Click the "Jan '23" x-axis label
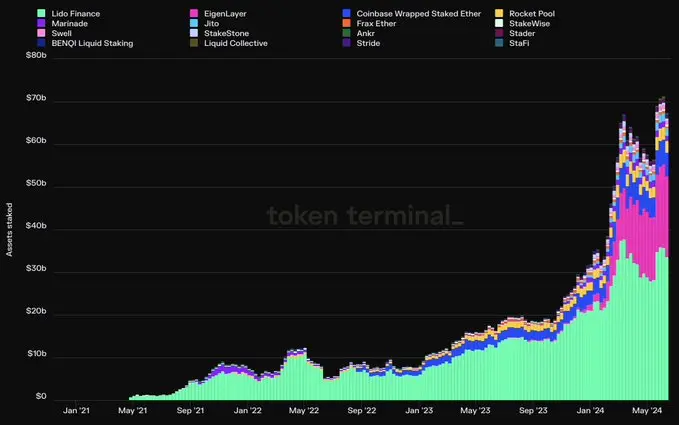 pyautogui.click(x=419, y=410)
